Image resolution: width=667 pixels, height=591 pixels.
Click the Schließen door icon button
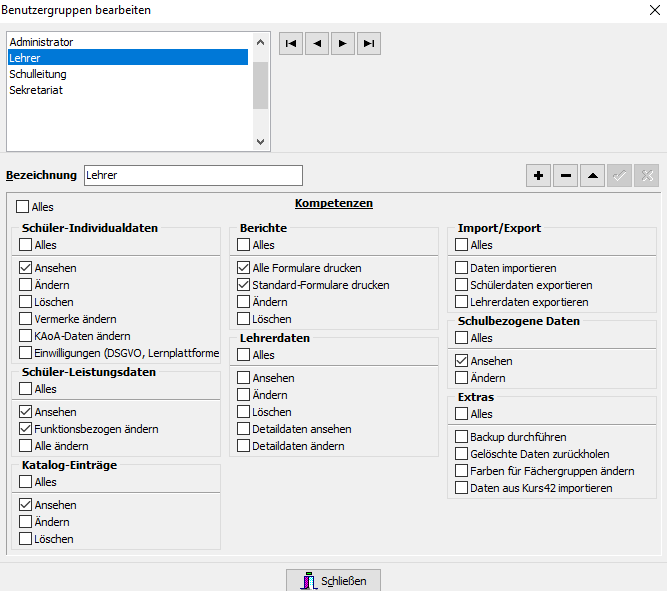[x=333, y=581]
